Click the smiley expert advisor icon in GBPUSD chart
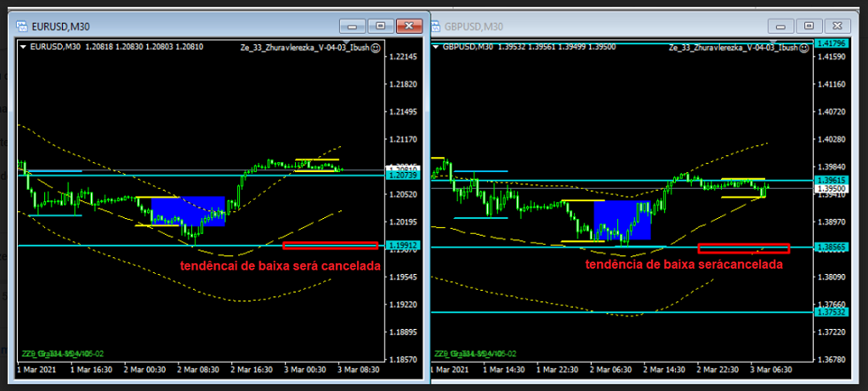Viewport: 868px width, 391px height. (804, 48)
